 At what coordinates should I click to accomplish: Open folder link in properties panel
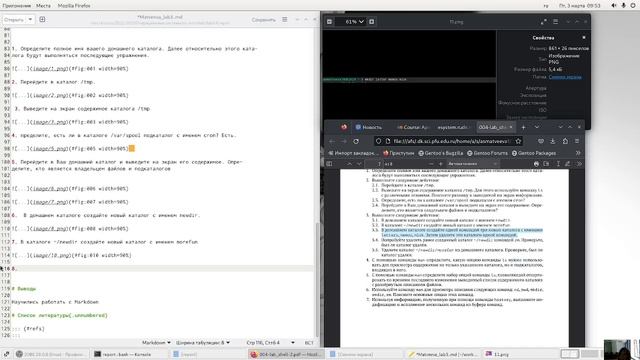[x=565, y=77]
